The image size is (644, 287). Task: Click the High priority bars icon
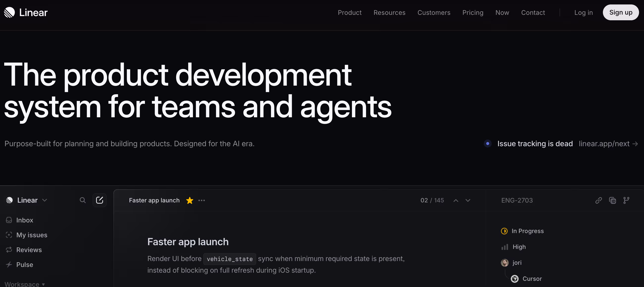coord(505,247)
